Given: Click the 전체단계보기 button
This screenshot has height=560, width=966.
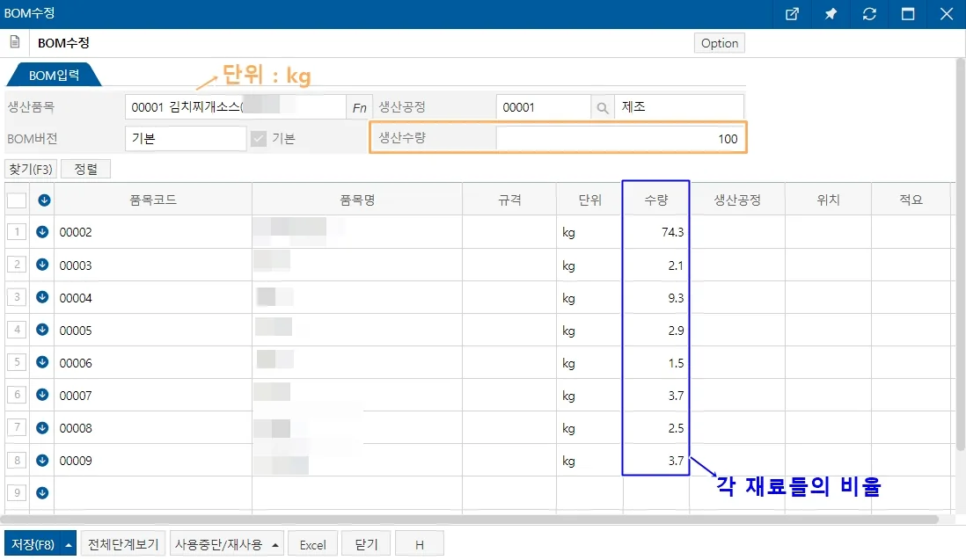Looking at the screenshot, I should 123,545.
